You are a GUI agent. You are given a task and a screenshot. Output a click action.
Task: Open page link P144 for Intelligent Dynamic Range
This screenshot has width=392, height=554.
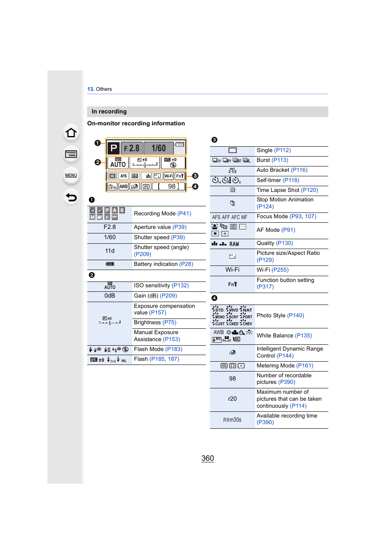click(x=285, y=356)
